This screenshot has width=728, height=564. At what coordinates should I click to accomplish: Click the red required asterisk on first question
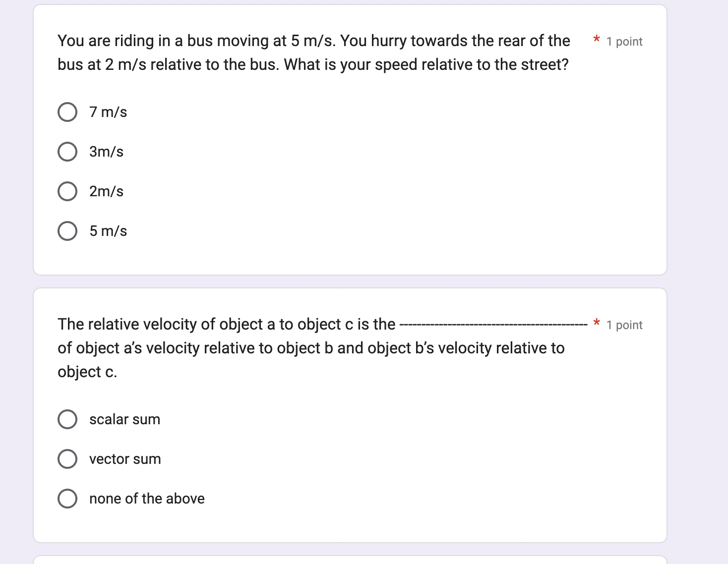coord(597,40)
